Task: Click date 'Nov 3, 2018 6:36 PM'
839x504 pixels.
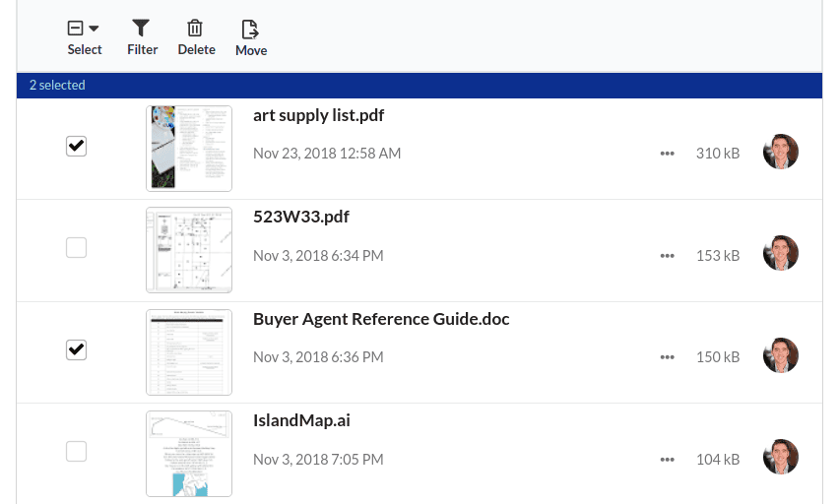Action: point(318,357)
